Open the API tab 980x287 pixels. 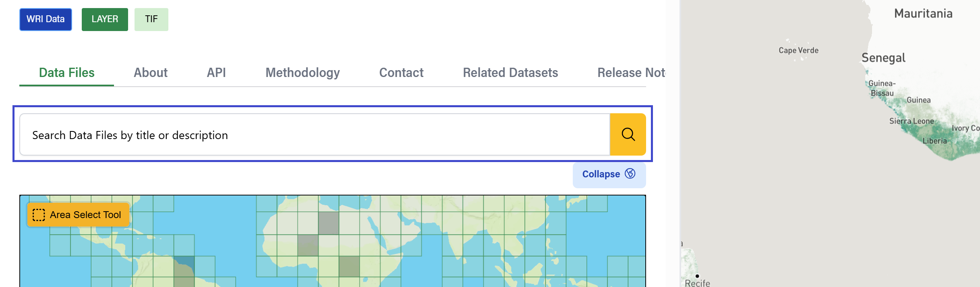pyautogui.click(x=216, y=73)
